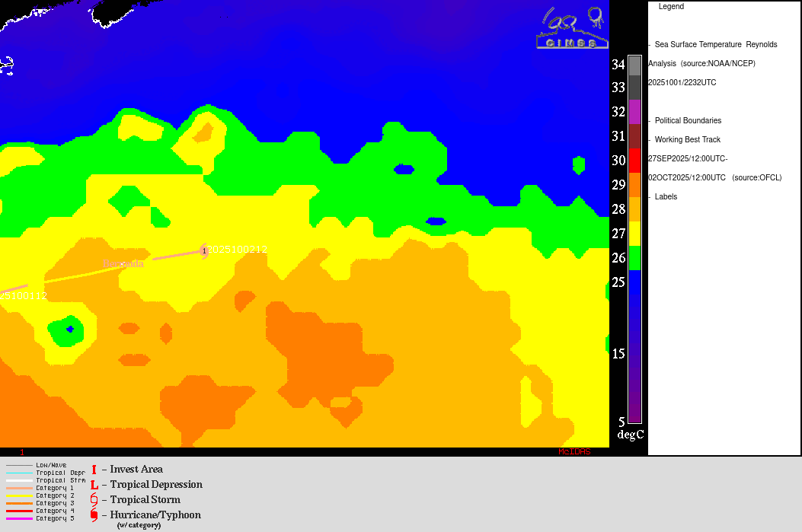Click the red Invest Area symbol

coord(94,470)
